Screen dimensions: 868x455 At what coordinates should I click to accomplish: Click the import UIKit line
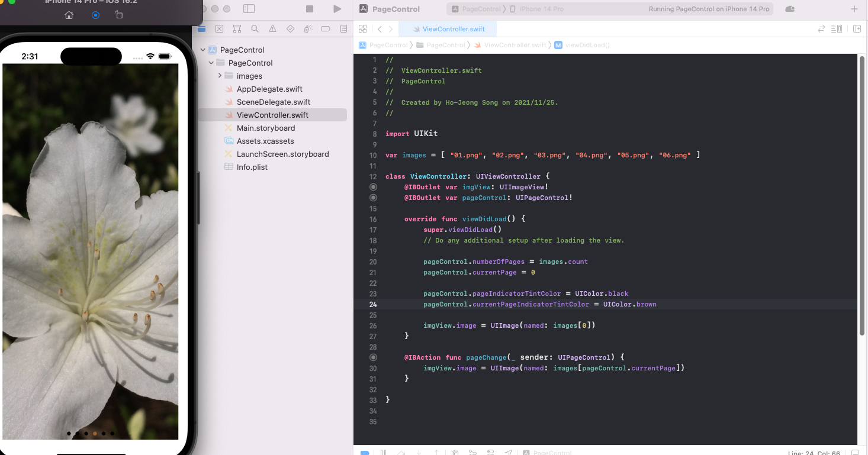[x=412, y=134]
